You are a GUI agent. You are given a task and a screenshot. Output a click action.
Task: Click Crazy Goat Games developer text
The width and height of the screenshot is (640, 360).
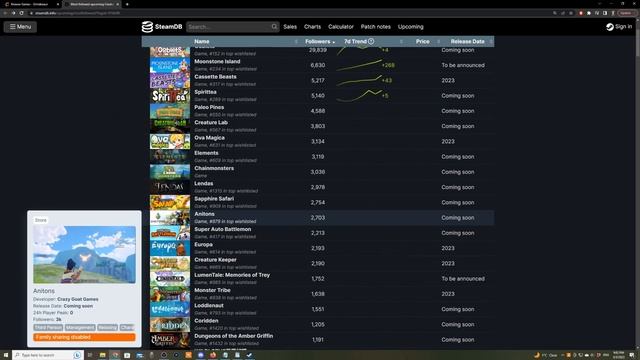[x=78, y=299]
